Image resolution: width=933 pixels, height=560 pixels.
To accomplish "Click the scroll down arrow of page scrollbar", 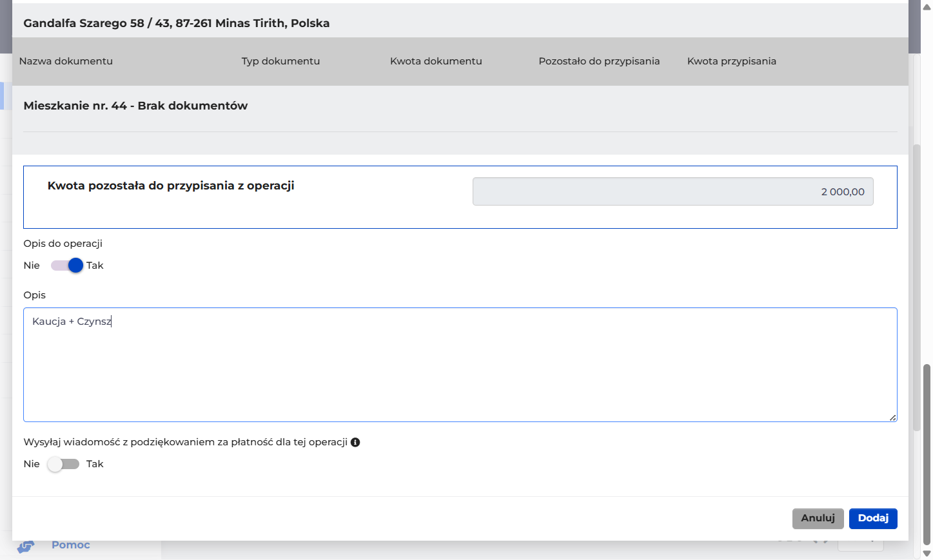I will pos(927,553).
